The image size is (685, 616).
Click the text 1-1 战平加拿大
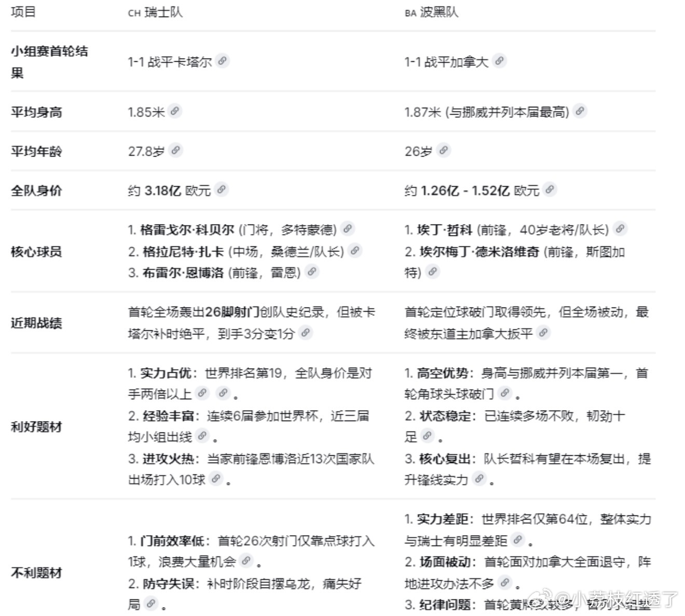coord(447,62)
